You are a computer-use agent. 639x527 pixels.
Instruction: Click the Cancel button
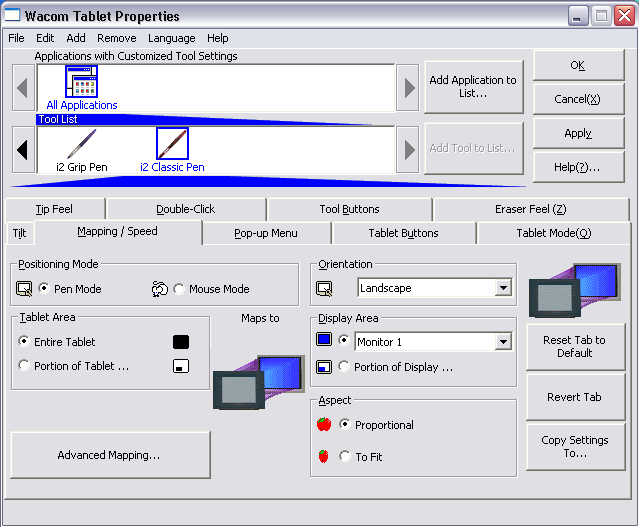click(578, 99)
